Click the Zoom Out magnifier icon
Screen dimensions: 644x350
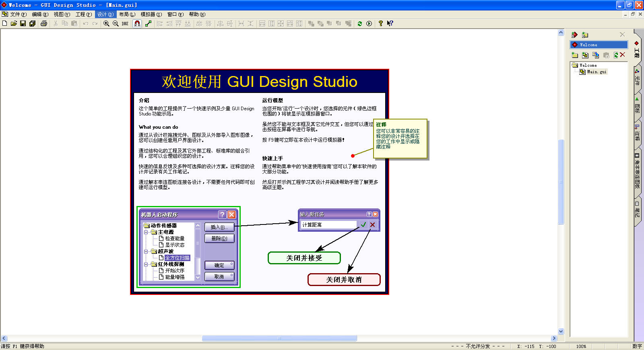116,23
